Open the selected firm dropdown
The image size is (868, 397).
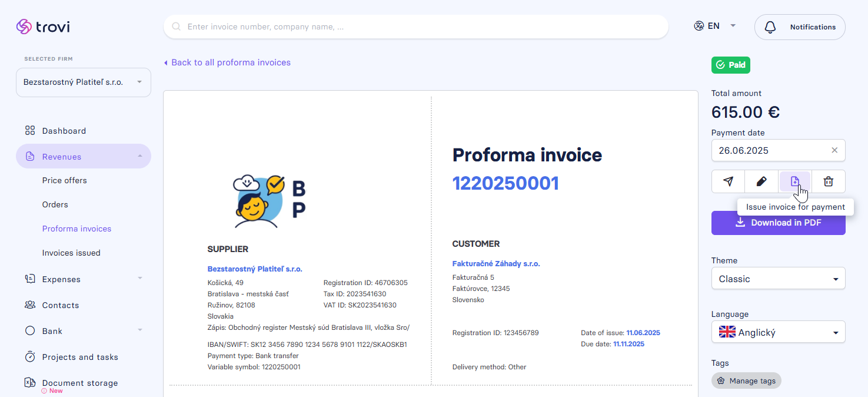click(84, 82)
